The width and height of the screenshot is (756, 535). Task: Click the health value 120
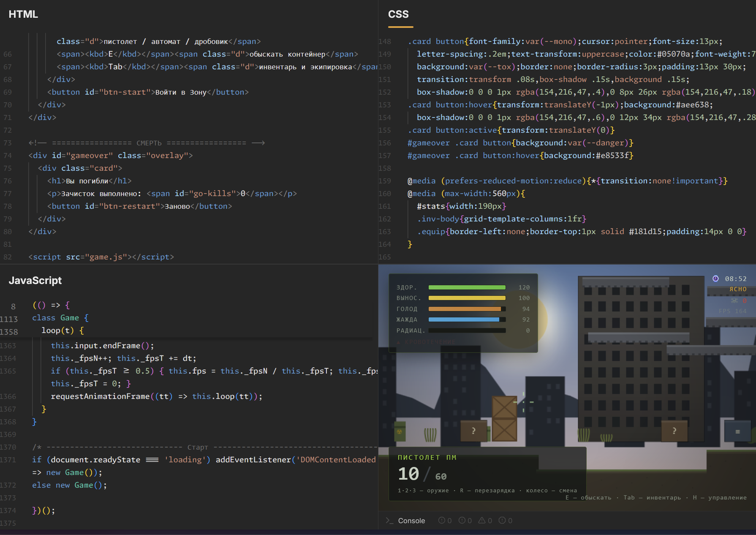(524, 287)
